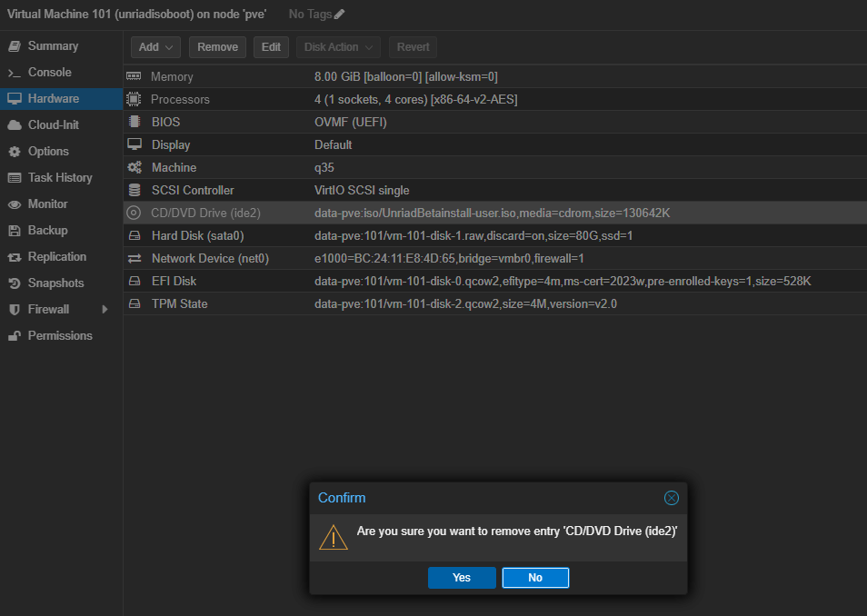Open the Console section
This screenshot has height=616, width=867.
click(62, 73)
